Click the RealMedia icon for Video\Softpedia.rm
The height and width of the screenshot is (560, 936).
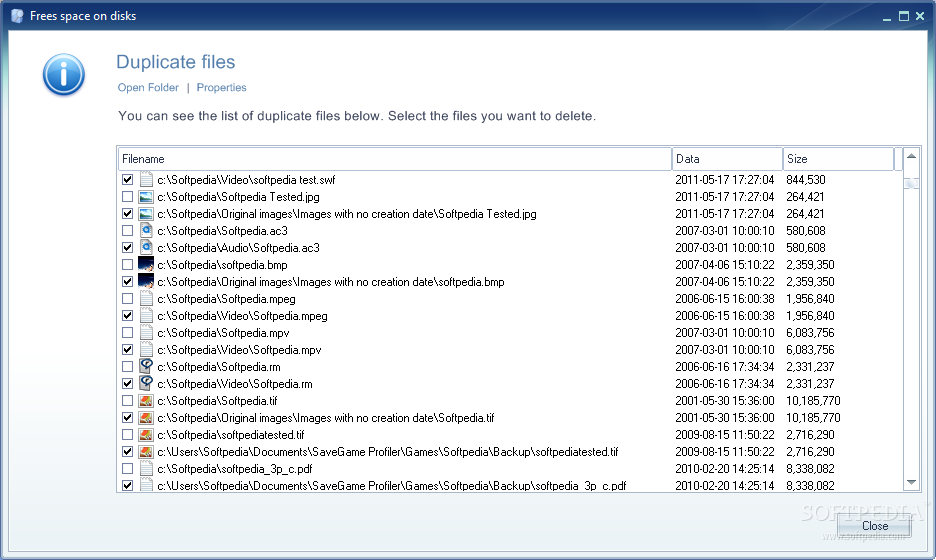(x=146, y=383)
